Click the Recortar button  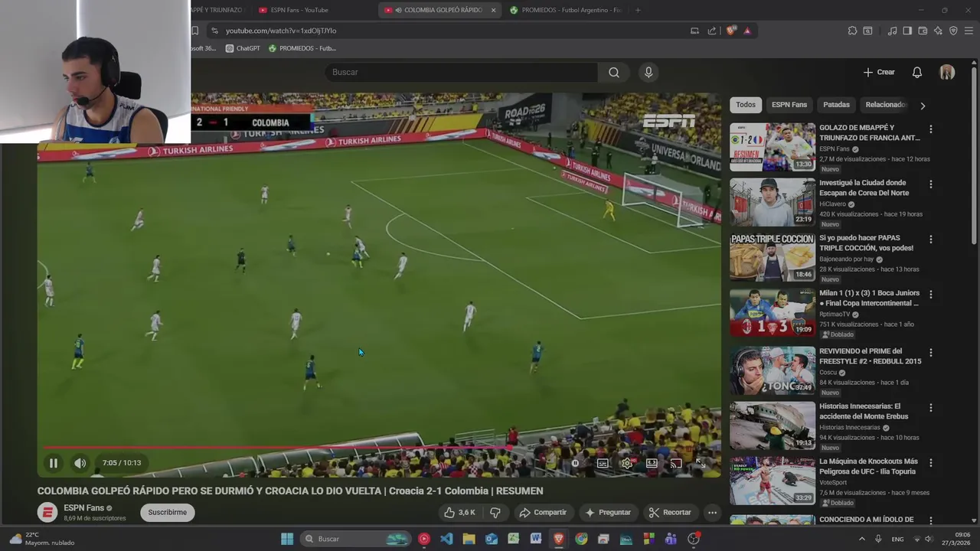[670, 512]
